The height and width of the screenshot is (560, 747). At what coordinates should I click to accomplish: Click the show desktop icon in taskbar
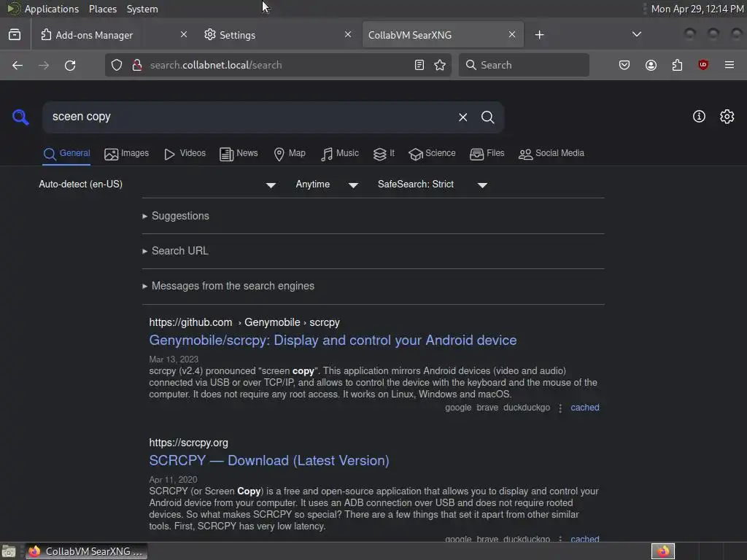tap(9, 551)
